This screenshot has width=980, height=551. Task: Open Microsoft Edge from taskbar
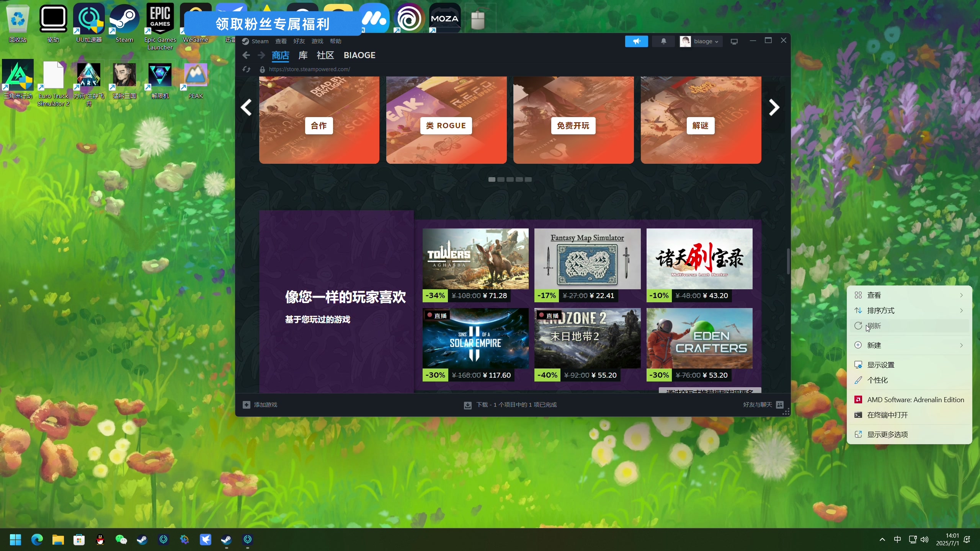coord(37,540)
